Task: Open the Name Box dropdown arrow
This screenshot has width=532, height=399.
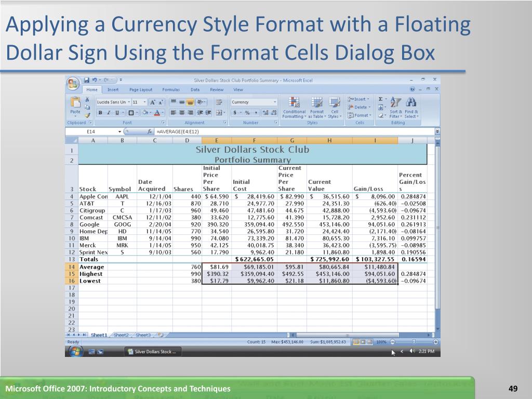Action: [x=119, y=131]
